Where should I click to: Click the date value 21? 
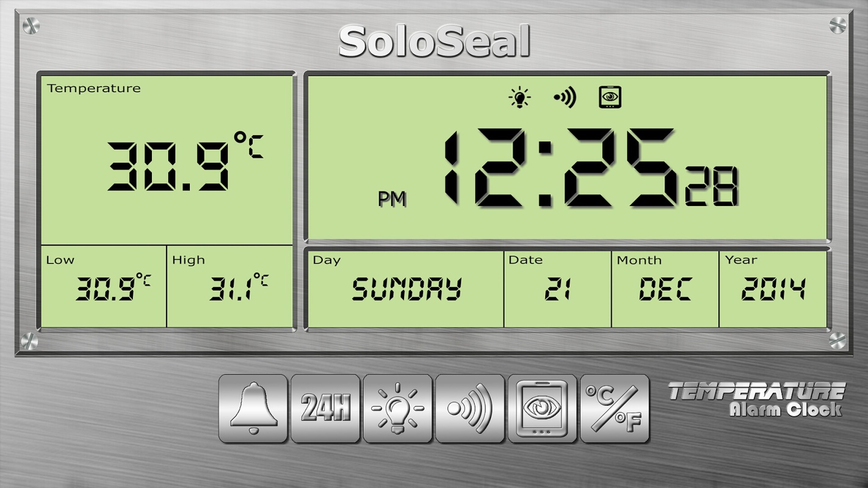click(557, 289)
